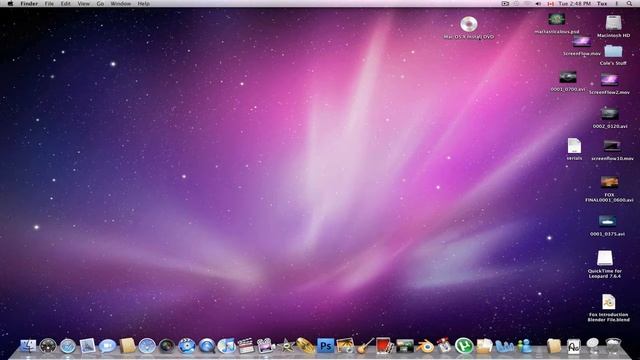Open the Finder menu
This screenshot has width=640, height=360.
point(29,3)
